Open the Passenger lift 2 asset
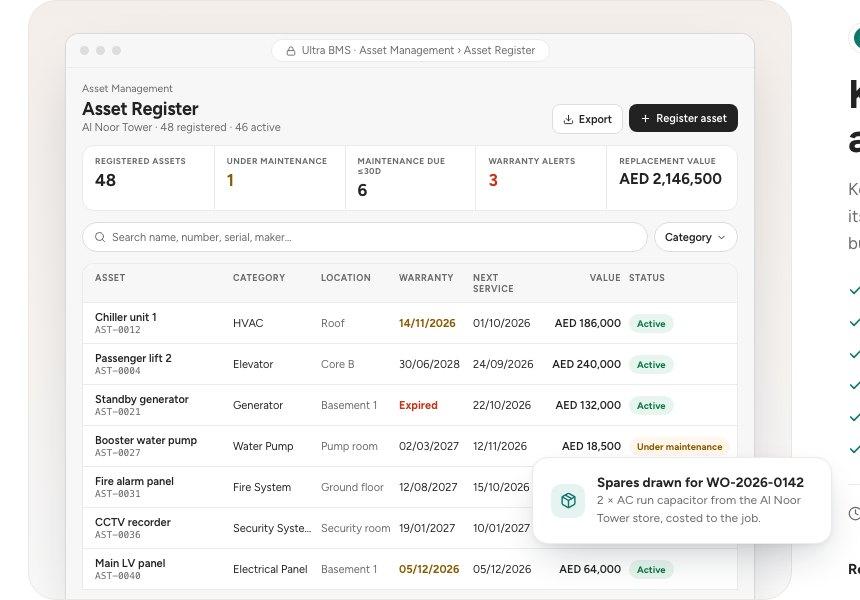The width and height of the screenshot is (860, 600). [x=410, y=364]
